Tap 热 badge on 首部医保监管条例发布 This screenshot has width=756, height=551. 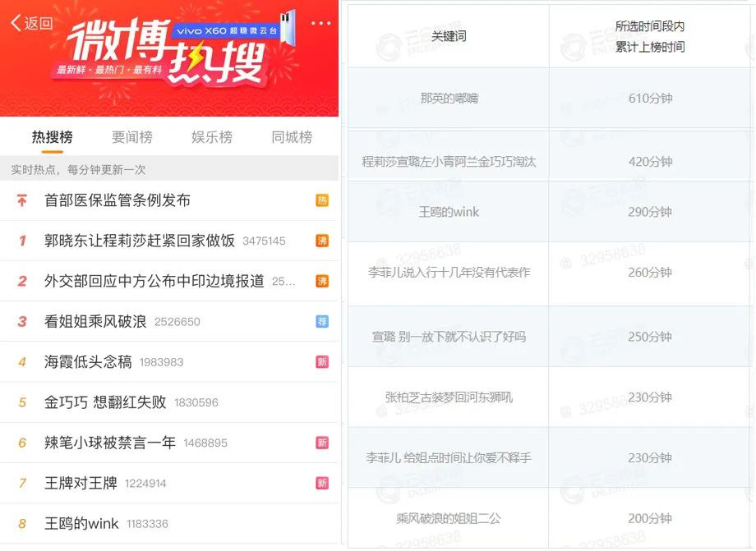tap(322, 200)
